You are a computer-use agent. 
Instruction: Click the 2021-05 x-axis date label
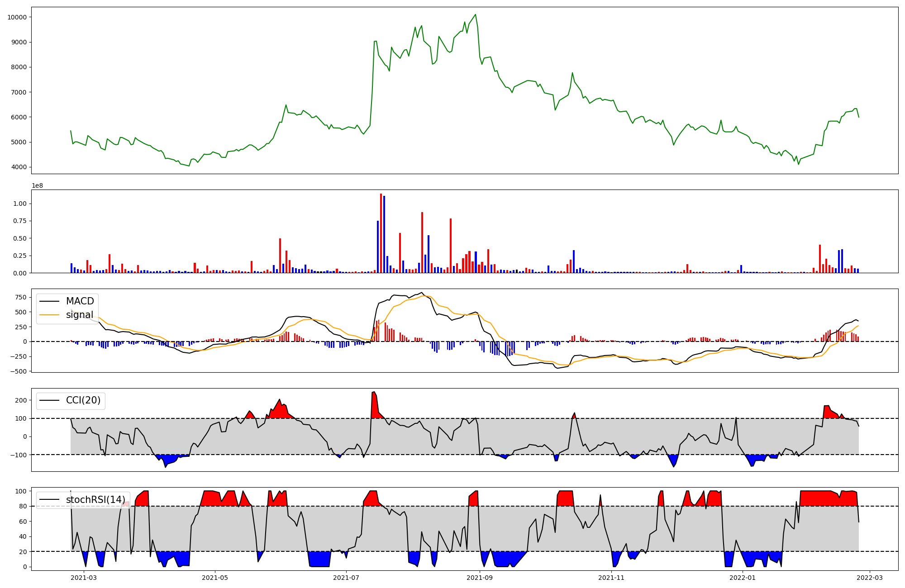[x=215, y=577]
